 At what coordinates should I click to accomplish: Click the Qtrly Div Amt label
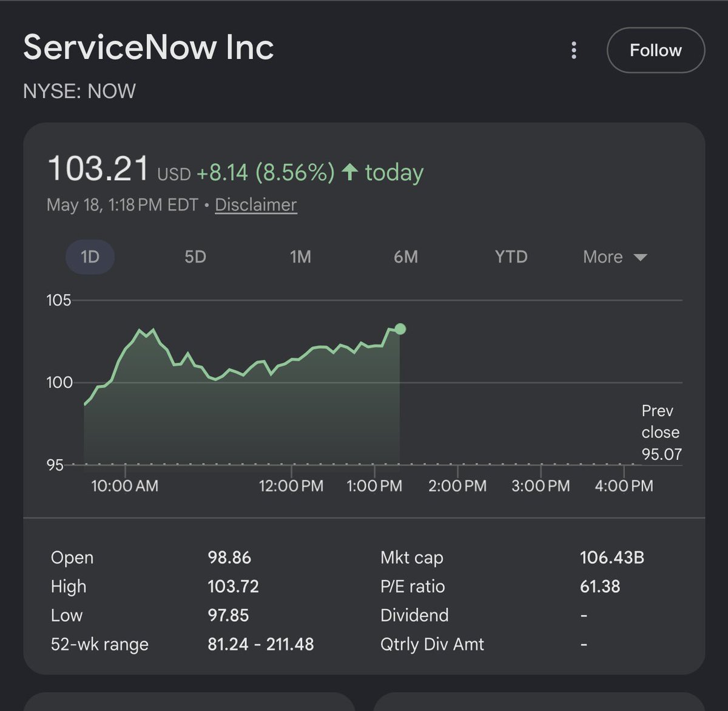click(432, 644)
